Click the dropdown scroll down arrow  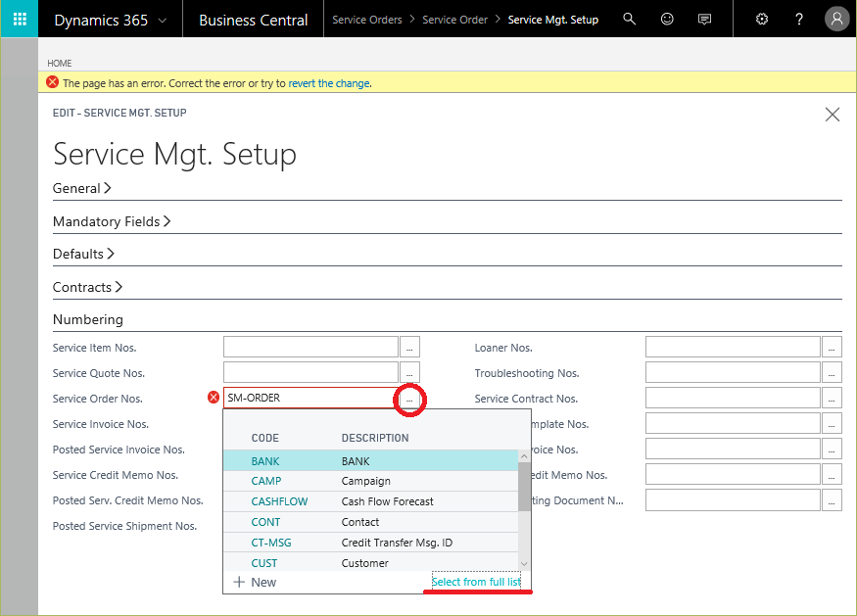coord(524,564)
